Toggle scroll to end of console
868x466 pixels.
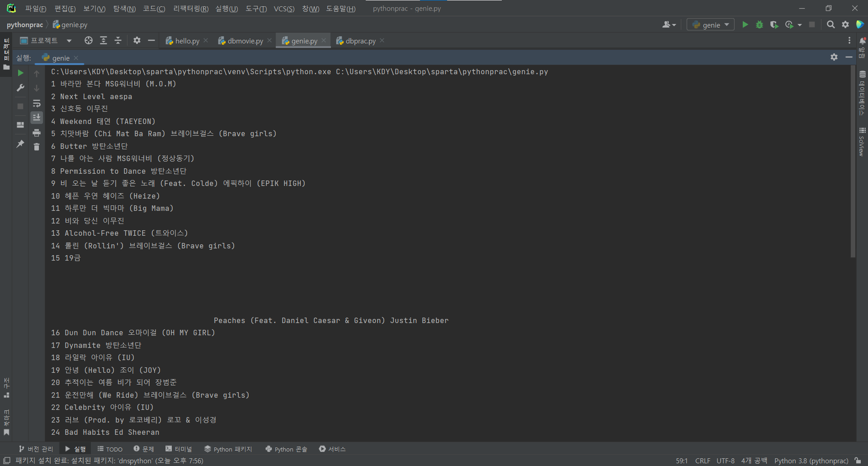click(x=37, y=118)
